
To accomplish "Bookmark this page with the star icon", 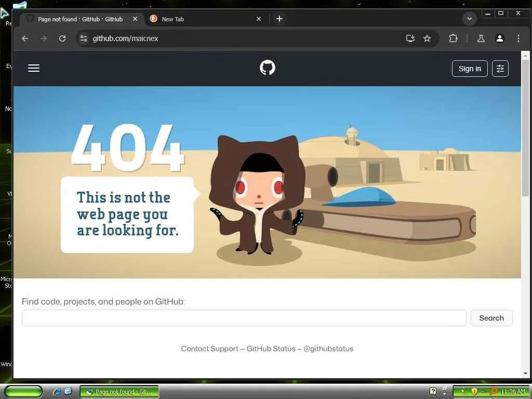I will pyautogui.click(x=427, y=38).
